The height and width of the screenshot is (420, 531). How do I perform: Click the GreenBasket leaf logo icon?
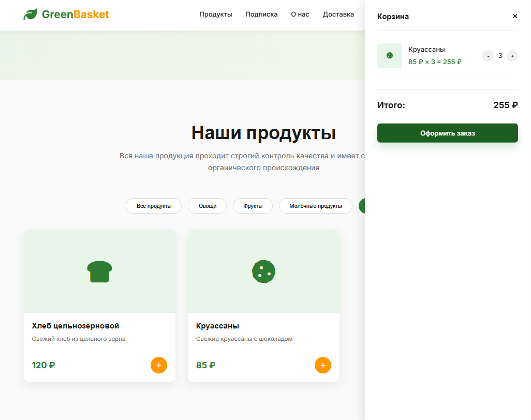[30, 14]
